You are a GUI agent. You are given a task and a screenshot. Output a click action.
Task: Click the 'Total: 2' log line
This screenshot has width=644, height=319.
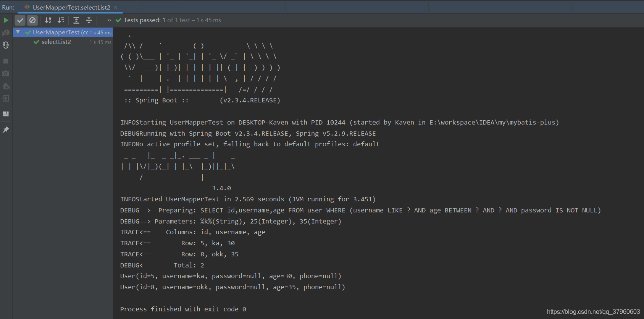[x=162, y=266]
